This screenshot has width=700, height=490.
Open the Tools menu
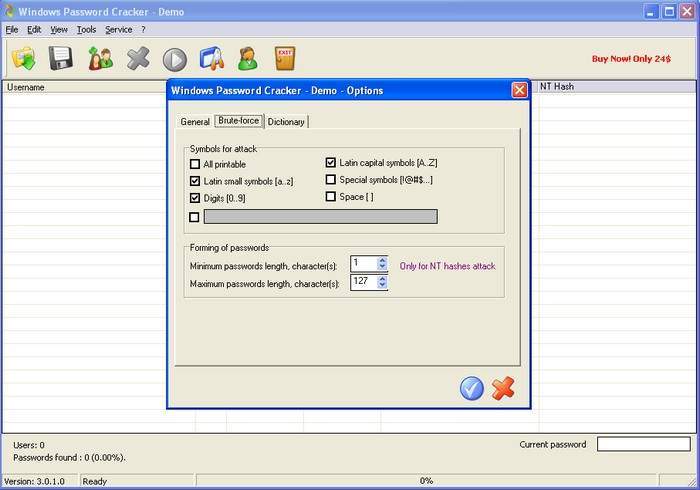point(86,30)
